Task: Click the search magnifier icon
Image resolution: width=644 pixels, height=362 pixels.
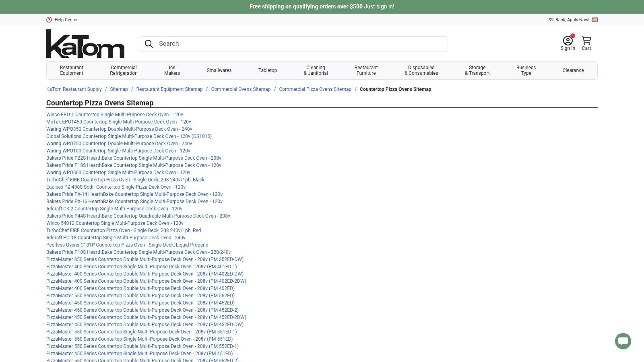Action: [x=149, y=44]
